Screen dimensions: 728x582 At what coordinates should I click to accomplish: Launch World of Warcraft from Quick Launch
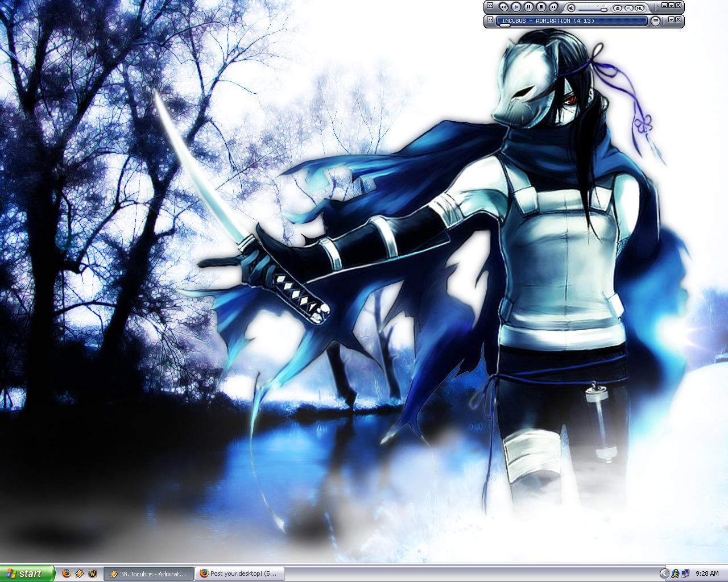(93, 573)
